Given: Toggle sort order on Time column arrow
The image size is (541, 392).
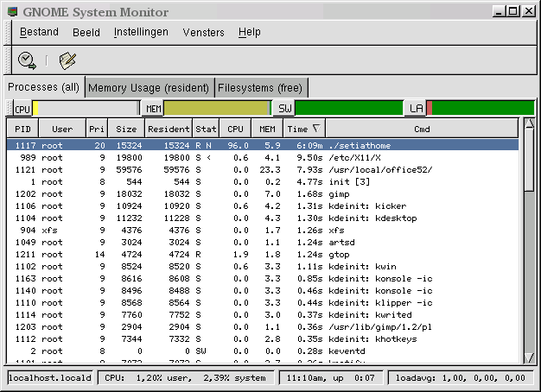Looking at the screenshot, I should (316, 129).
